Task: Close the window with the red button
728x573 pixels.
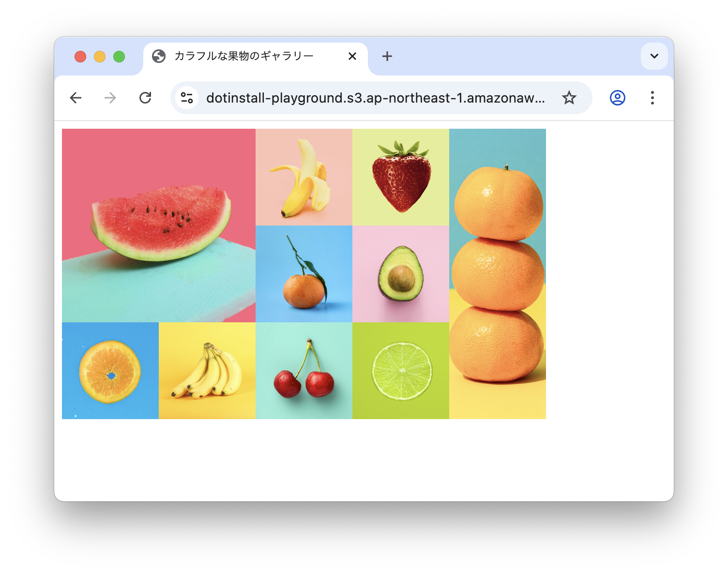Action: click(x=80, y=57)
